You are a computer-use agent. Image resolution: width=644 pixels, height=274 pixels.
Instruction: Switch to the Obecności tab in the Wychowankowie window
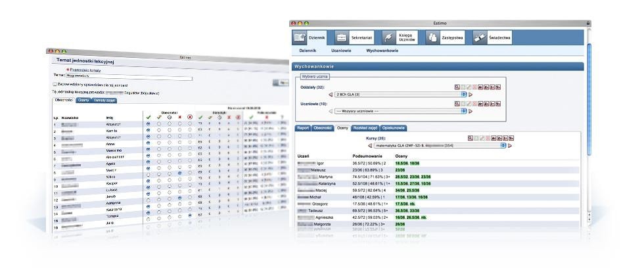[323, 128]
